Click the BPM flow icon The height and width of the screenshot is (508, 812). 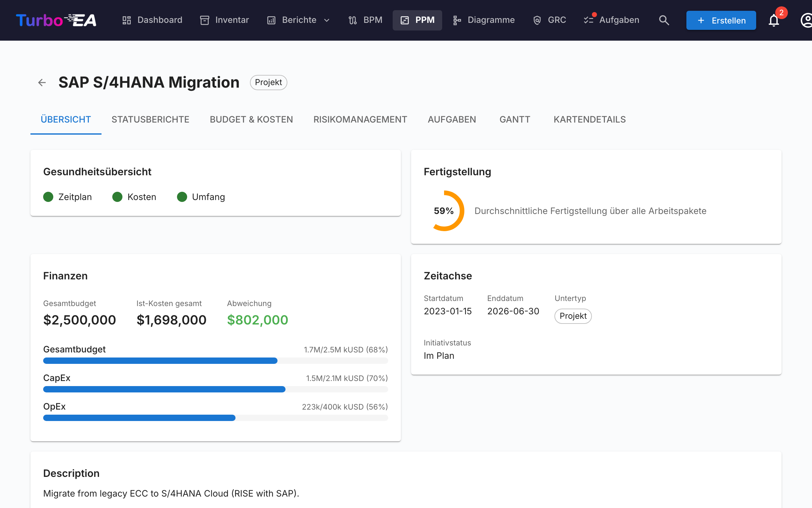(353, 20)
